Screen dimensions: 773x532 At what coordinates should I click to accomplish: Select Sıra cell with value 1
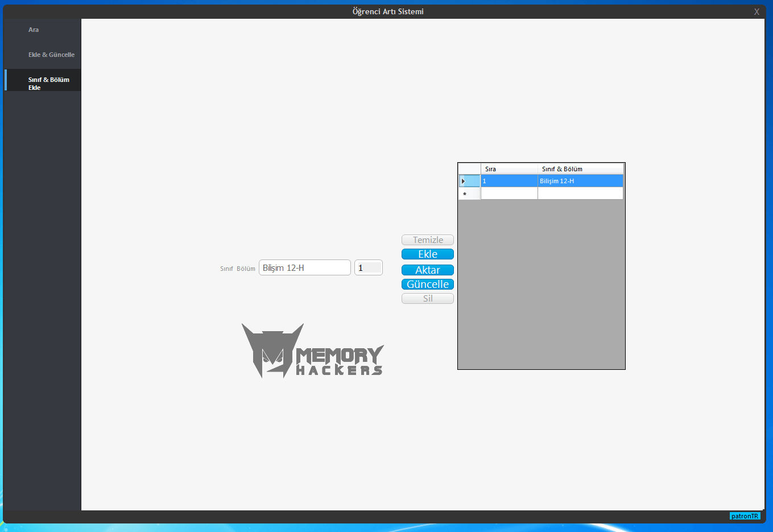(509, 181)
